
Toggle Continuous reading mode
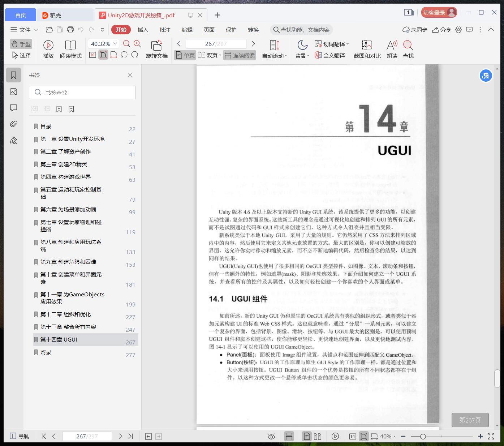click(240, 55)
